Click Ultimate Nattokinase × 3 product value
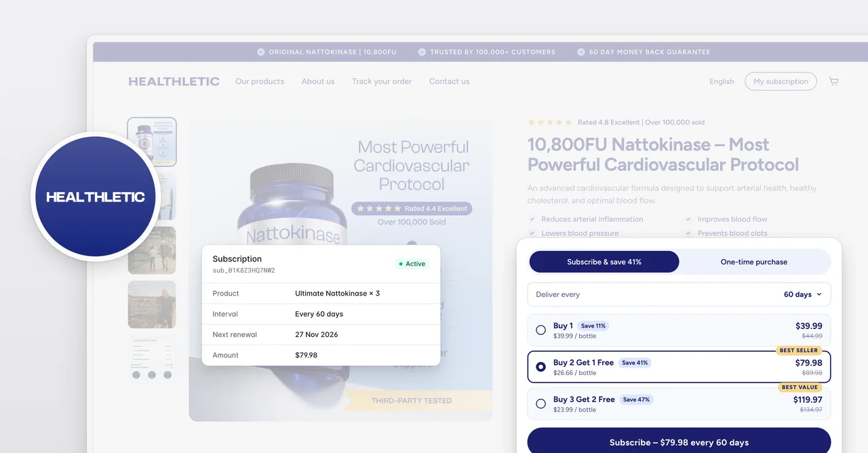Image resolution: width=868 pixels, height=453 pixels. [337, 294]
